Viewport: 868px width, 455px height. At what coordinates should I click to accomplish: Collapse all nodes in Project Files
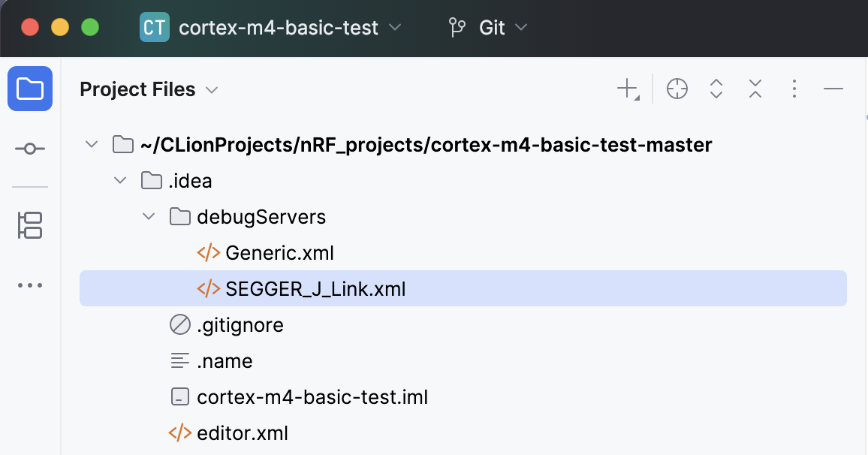[755, 89]
